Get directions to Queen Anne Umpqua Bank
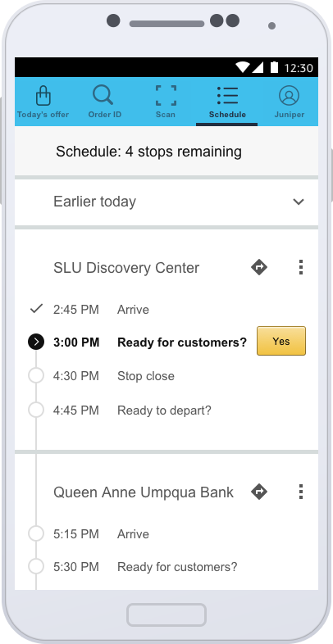 coord(259,492)
